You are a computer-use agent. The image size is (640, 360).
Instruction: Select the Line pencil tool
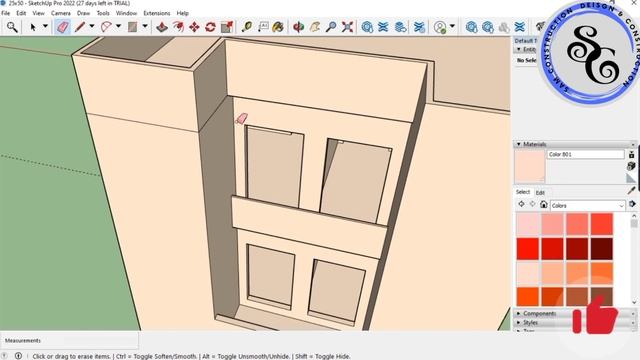pos(80,27)
